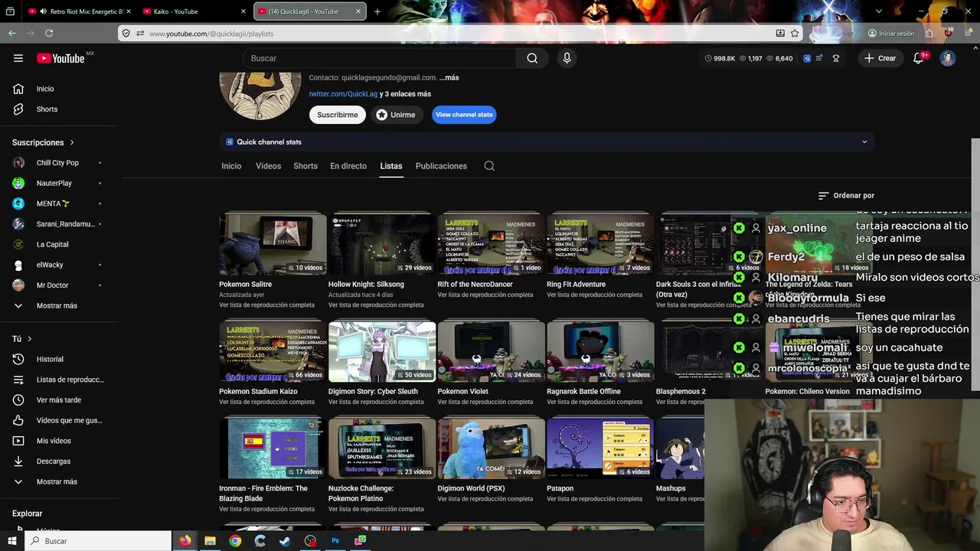Go to the YouTube logo home

[60, 58]
